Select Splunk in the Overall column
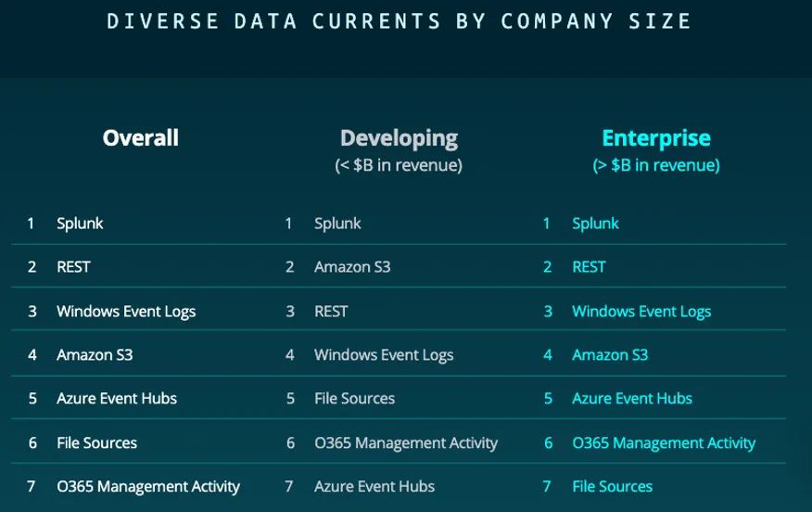 [80, 224]
